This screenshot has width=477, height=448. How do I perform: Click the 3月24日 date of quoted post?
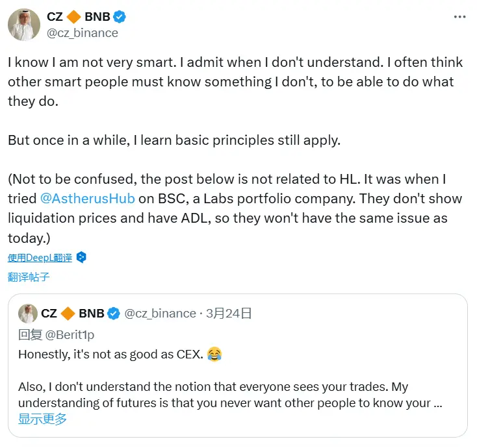point(229,314)
